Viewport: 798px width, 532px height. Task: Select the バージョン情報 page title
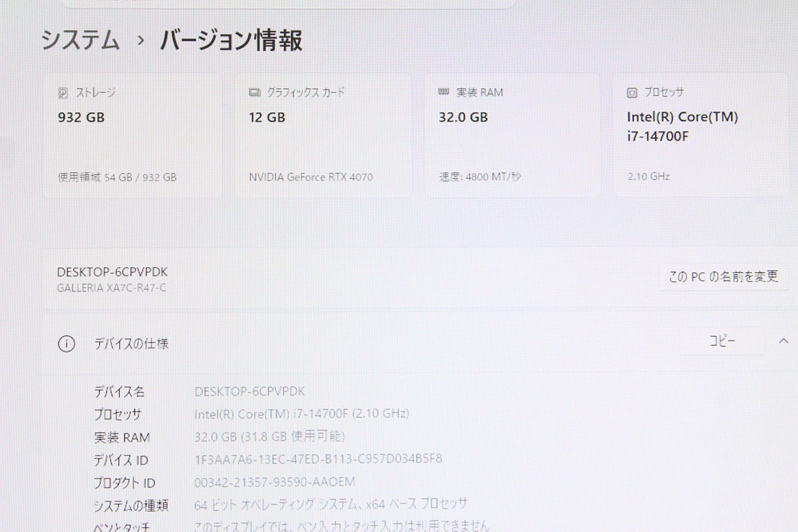click(x=231, y=41)
